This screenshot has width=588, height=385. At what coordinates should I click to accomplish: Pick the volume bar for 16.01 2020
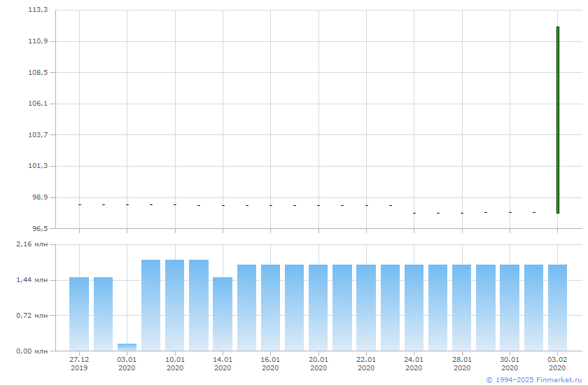point(270,308)
